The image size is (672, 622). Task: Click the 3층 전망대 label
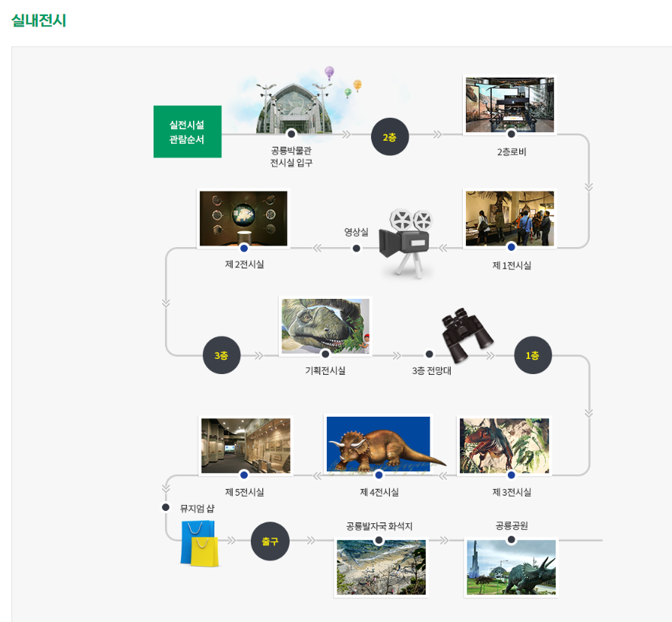pyautogui.click(x=432, y=370)
